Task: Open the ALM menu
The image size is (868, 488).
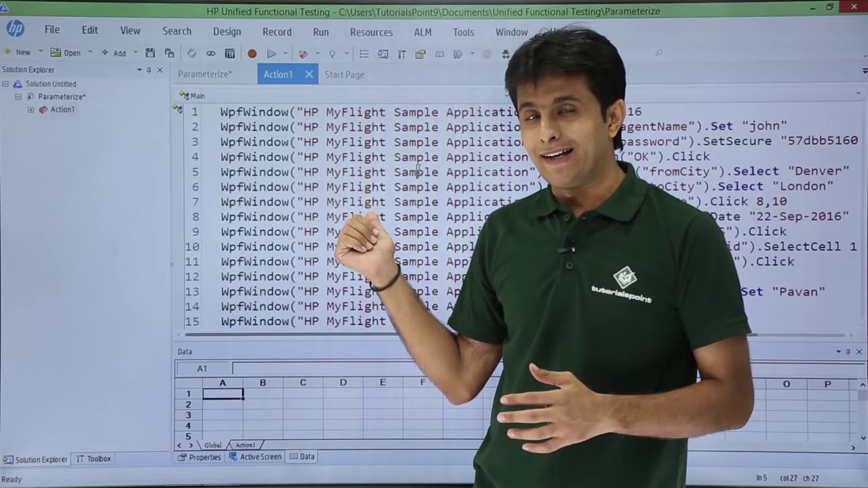Action: click(x=422, y=31)
